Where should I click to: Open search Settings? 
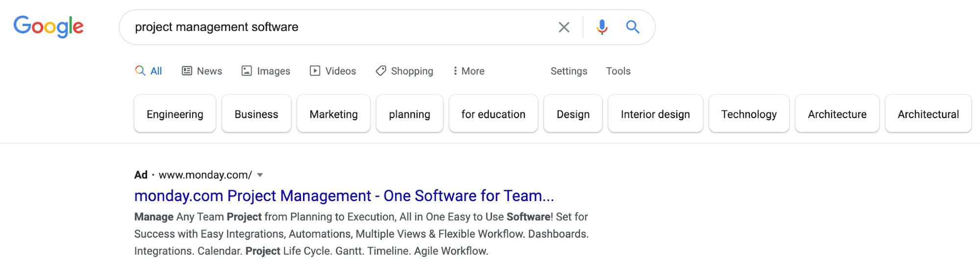coord(569,71)
